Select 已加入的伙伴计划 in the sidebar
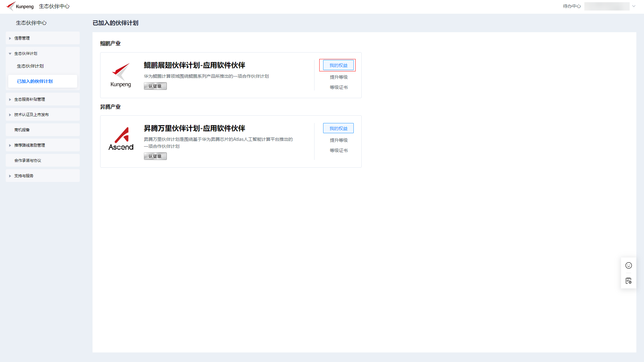The image size is (644, 362). (43, 81)
